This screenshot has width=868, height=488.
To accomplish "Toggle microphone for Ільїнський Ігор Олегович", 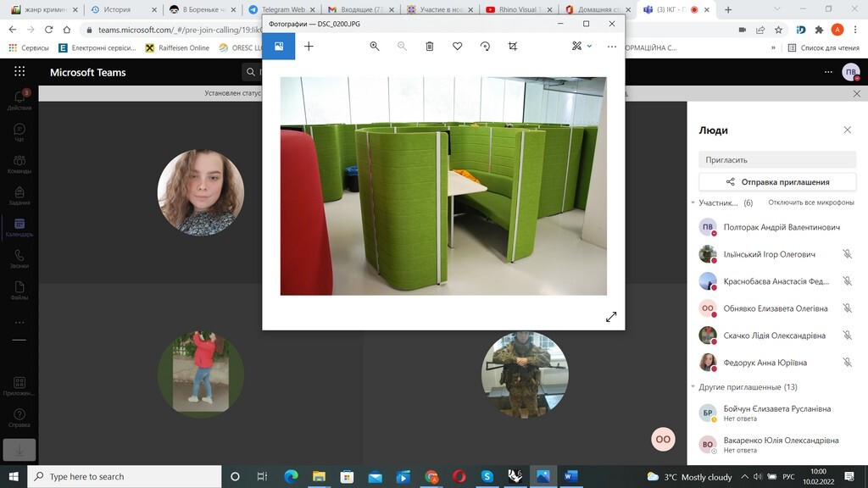I will 847,254.
